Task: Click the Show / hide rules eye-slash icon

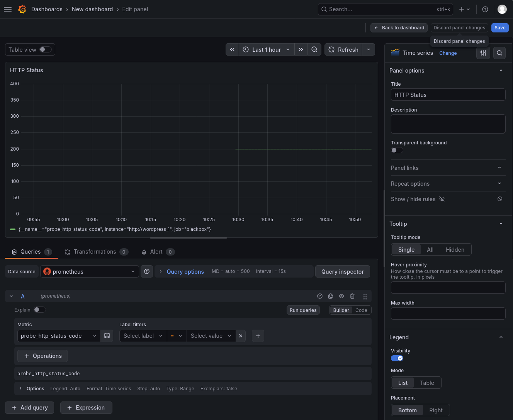Action: point(442,199)
